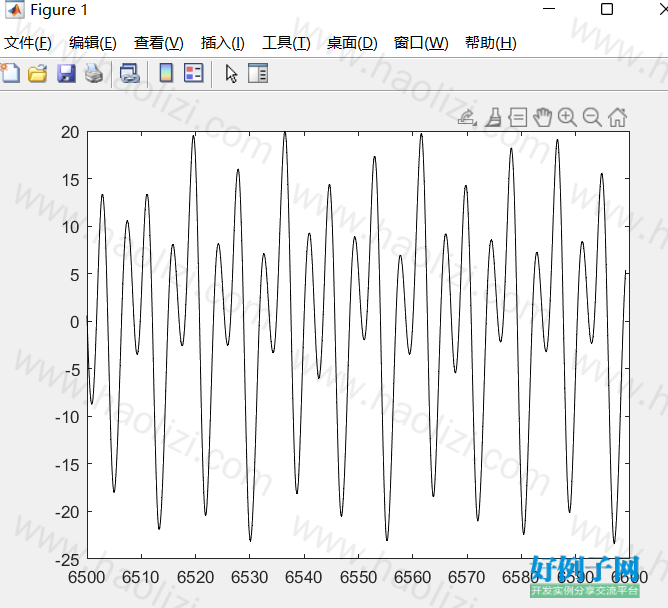Open the 编辑(E) menu
Image resolution: width=668 pixels, height=608 pixels.
(92, 43)
